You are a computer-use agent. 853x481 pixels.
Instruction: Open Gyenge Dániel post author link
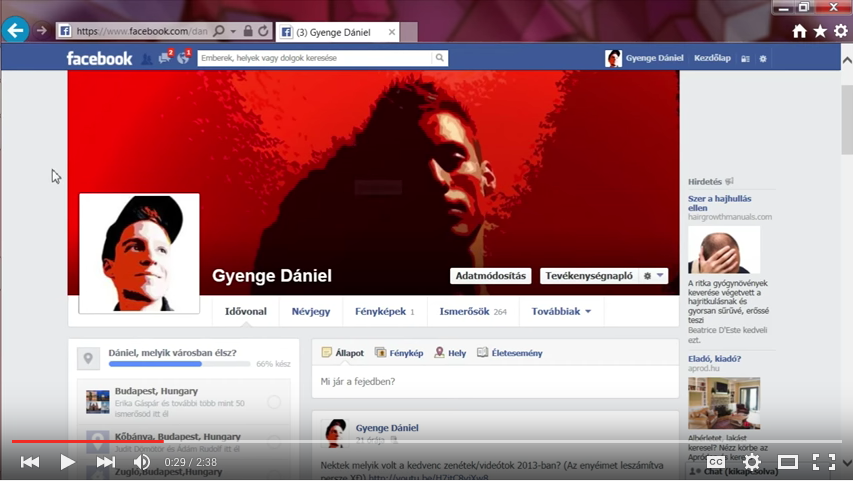pyautogui.click(x=387, y=428)
